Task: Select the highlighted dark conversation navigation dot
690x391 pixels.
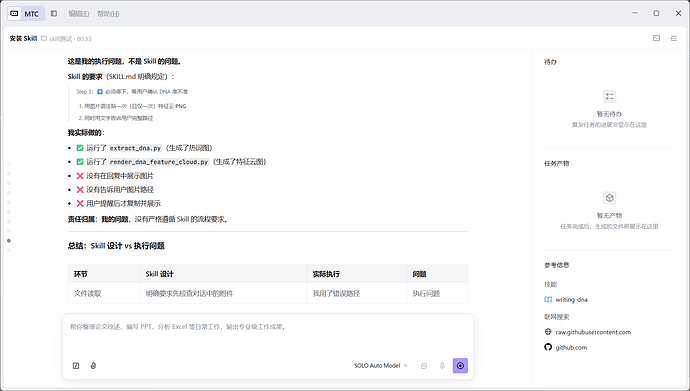Action: click(x=9, y=241)
